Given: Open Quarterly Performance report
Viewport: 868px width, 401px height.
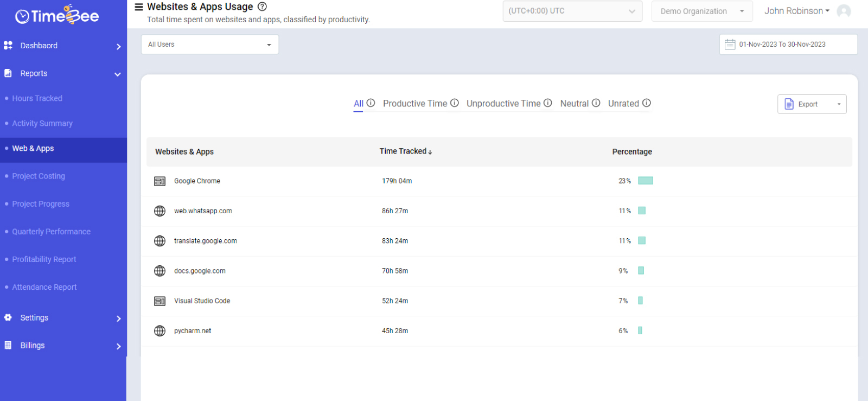Looking at the screenshot, I should 52,231.
